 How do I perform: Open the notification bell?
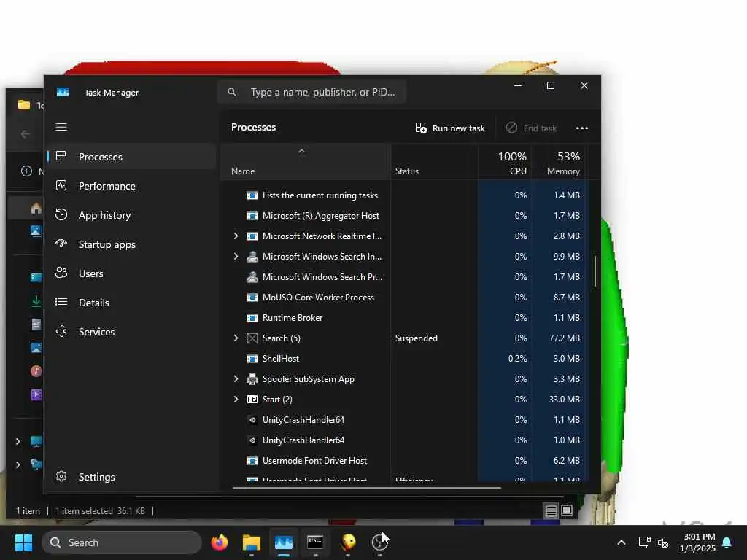pos(727,542)
